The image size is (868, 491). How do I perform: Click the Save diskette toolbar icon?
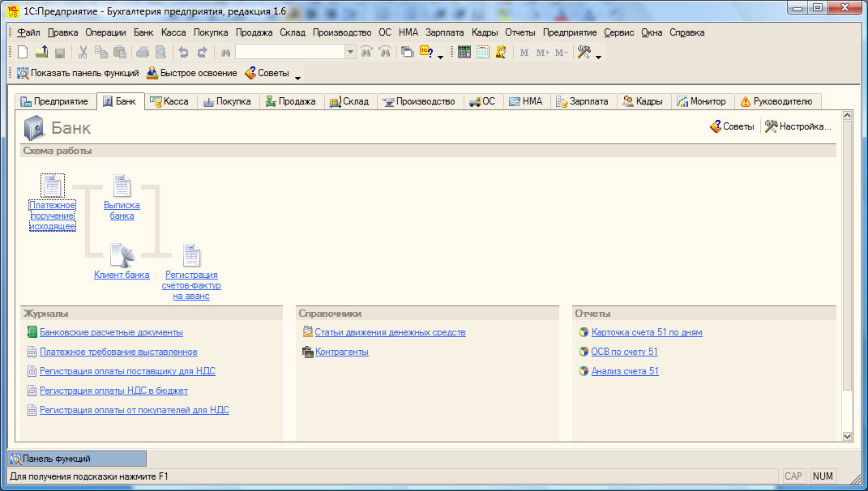(x=60, y=52)
